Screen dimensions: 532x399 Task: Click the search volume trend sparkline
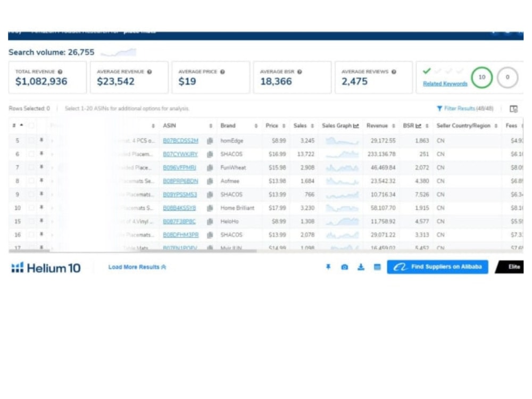(x=119, y=52)
